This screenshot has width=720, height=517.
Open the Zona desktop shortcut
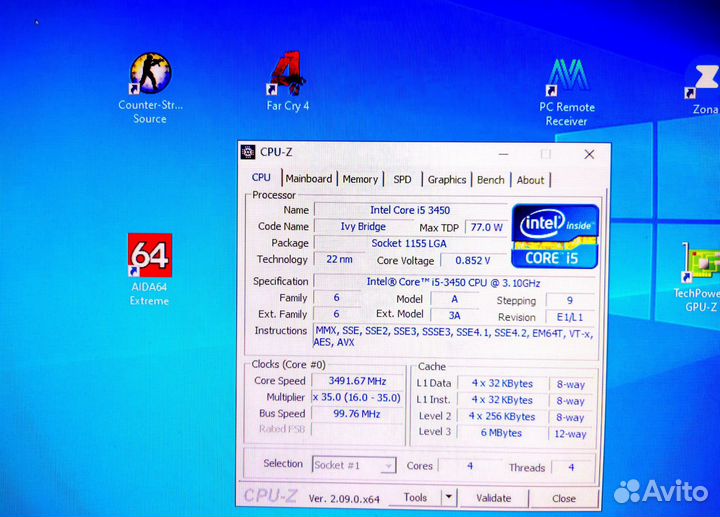(704, 82)
